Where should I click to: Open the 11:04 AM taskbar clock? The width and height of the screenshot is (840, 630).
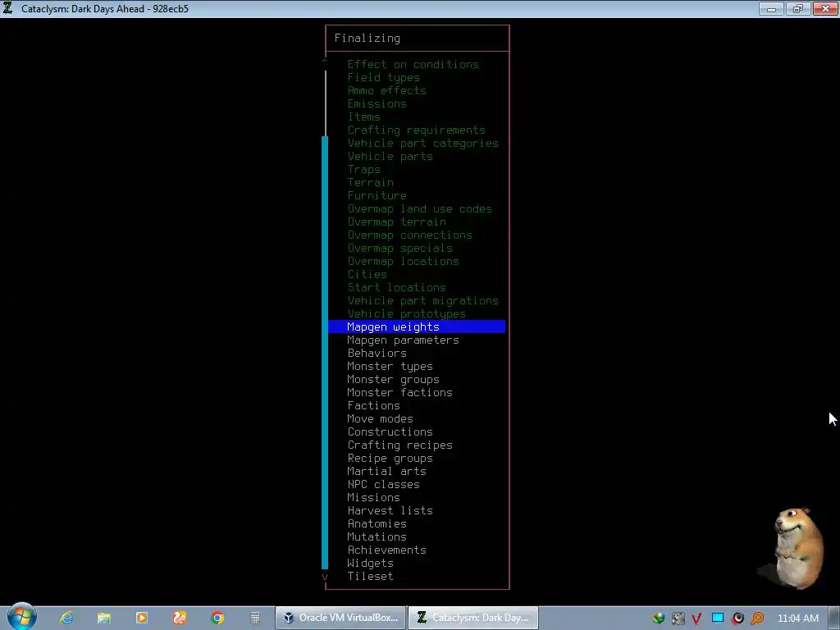coord(797,619)
